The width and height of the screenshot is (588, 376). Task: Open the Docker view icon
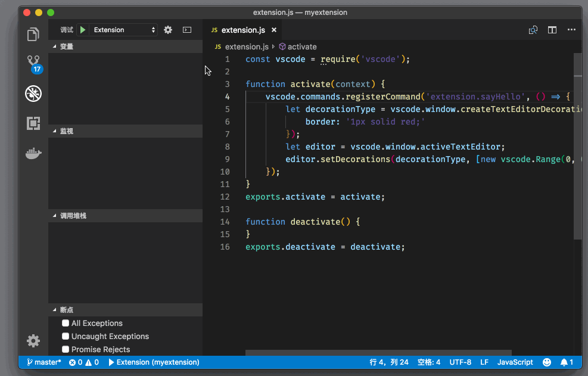point(33,153)
